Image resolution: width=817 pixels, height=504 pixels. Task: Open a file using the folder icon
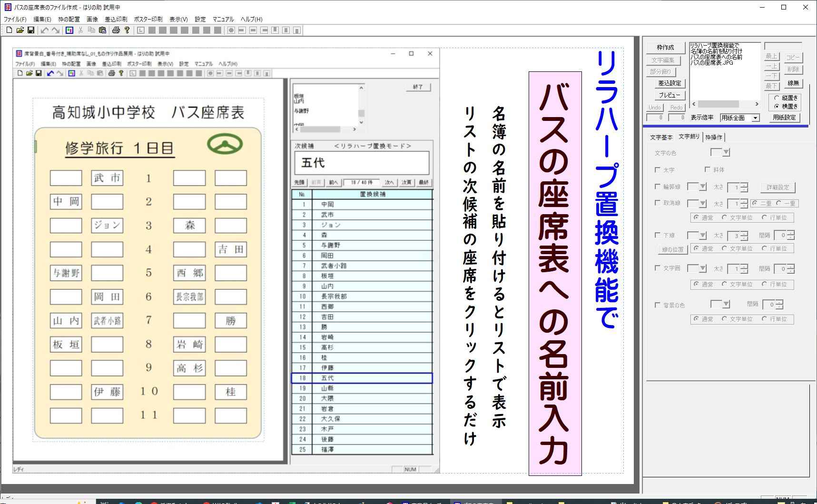(x=20, y=30)
